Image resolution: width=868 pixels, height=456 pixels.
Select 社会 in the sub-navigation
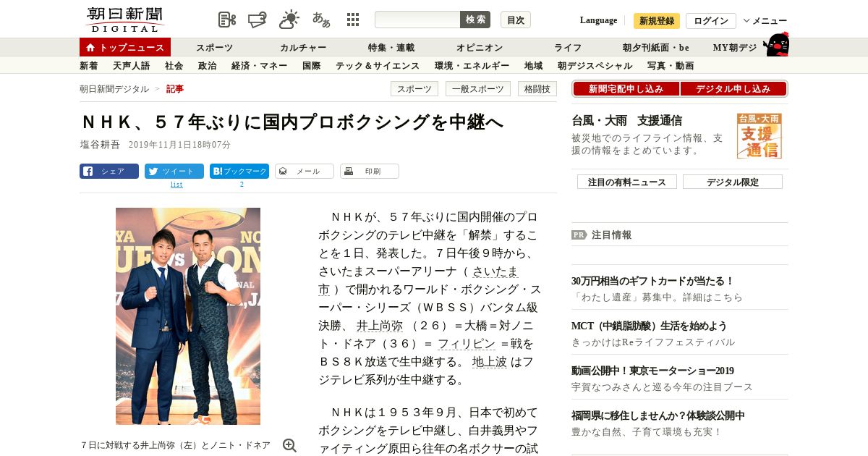[x=174, y=66]
